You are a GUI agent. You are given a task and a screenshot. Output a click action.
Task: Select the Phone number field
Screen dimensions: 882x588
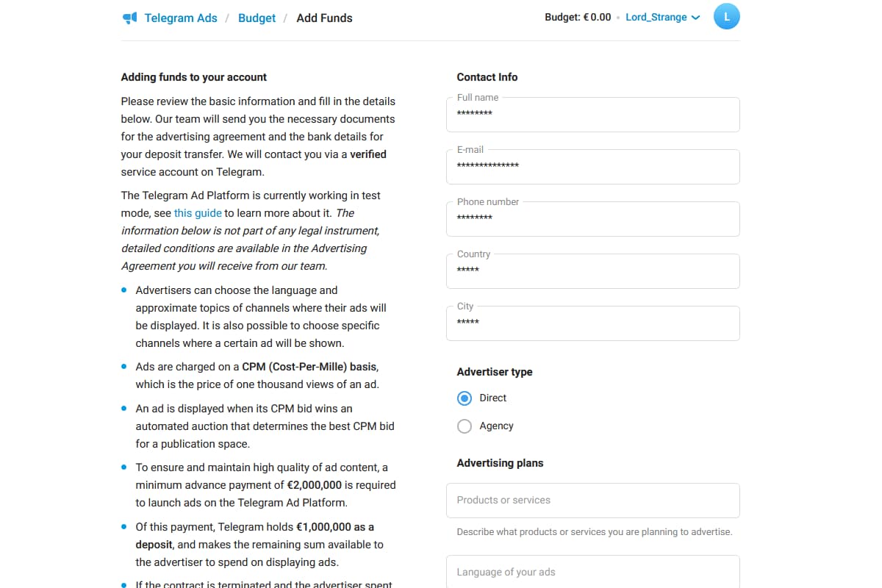click(x=592, y=219)
